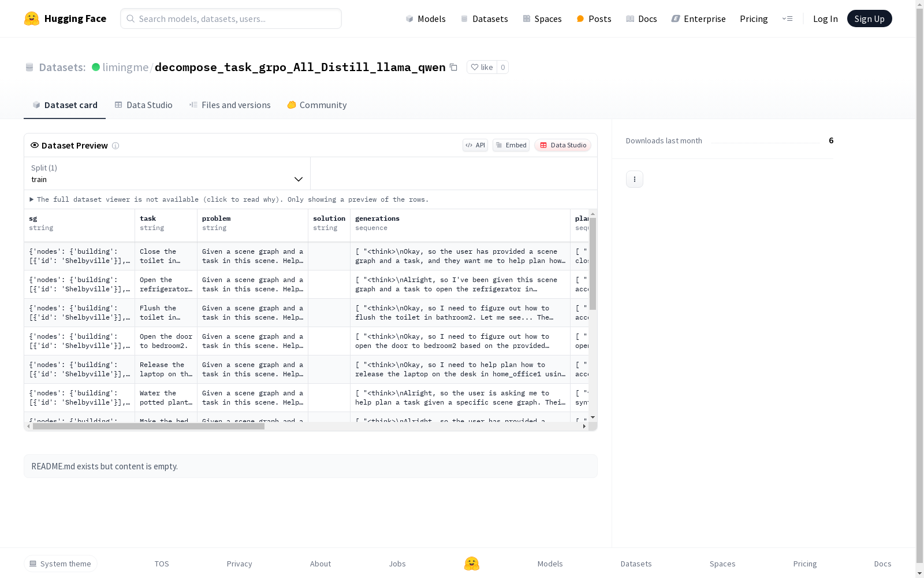Image resolution: width=924 pixels, height=578 pixels.
Task: Open the System theme selector
Action: point(61,564)
